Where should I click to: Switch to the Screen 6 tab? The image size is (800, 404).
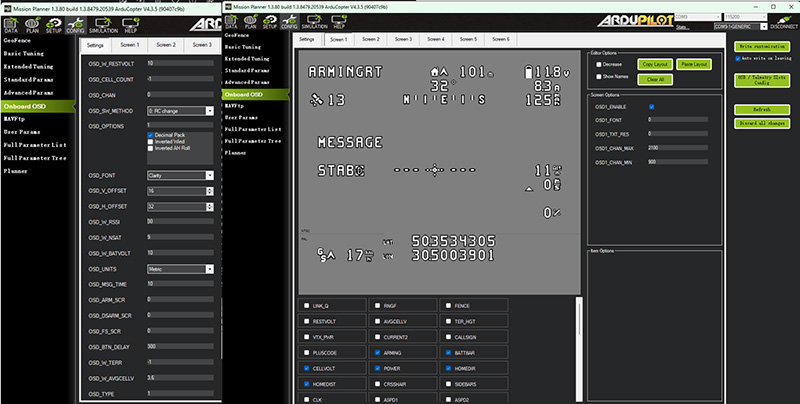click(501, 39)
